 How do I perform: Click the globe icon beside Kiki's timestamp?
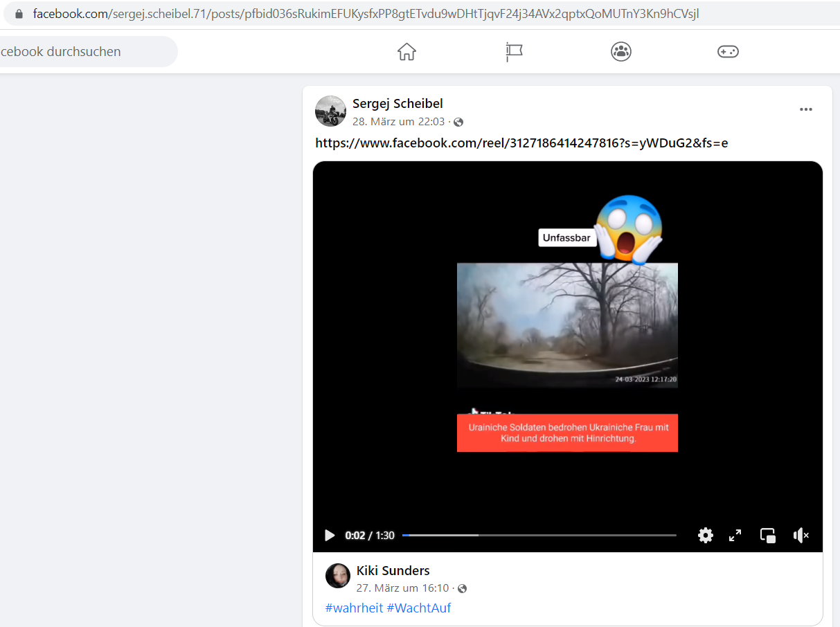[x=463, y=589]
